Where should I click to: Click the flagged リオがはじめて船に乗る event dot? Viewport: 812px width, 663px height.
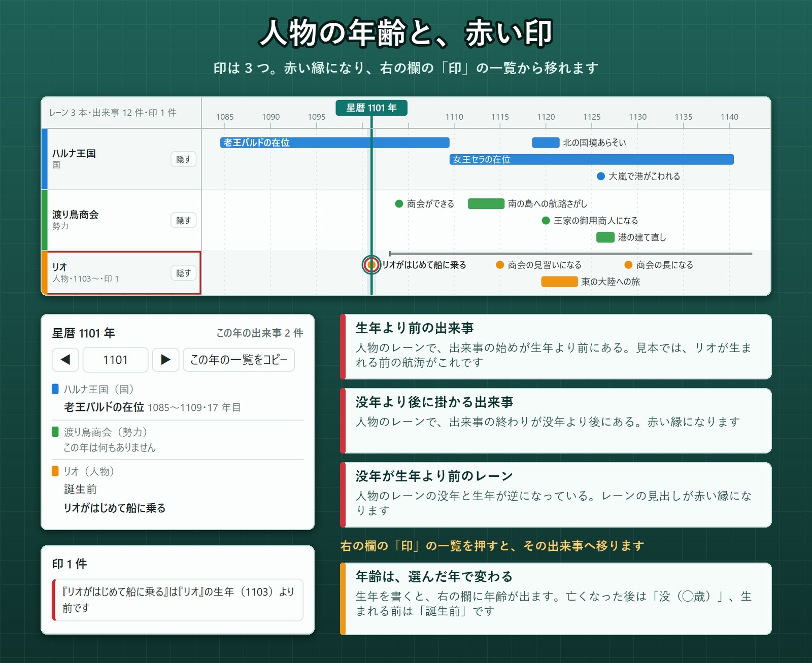[x=371, y=264]
